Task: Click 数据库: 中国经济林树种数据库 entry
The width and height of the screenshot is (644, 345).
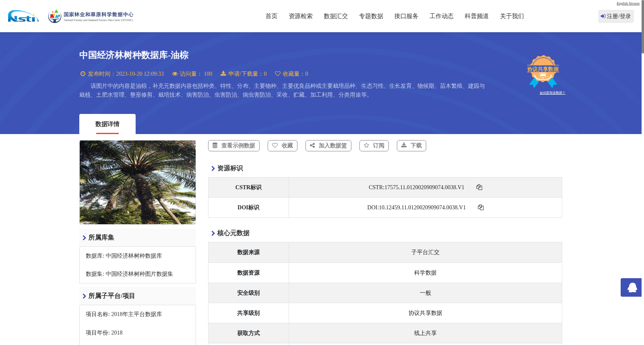Action: click(x=124, y=256)
